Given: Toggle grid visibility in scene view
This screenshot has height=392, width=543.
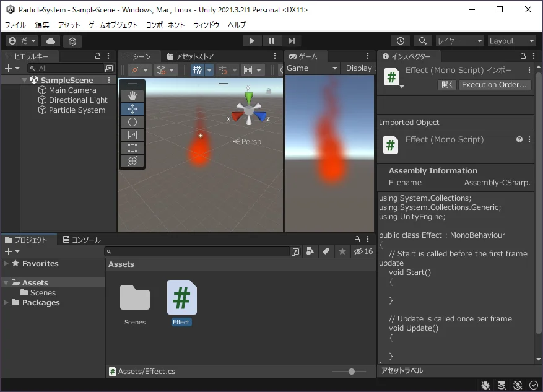Looking at the screenshot, I should (198, 70).
